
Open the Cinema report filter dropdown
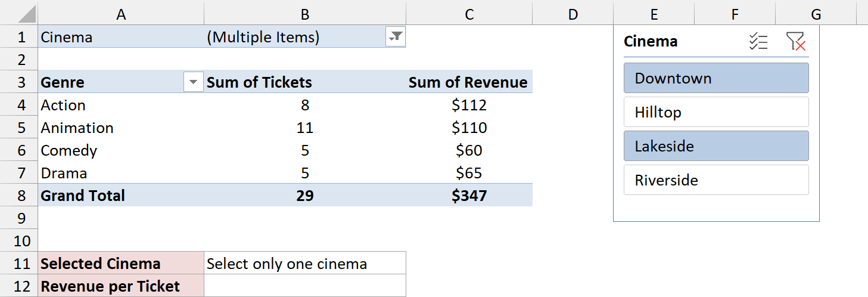(x=396, y=37)
